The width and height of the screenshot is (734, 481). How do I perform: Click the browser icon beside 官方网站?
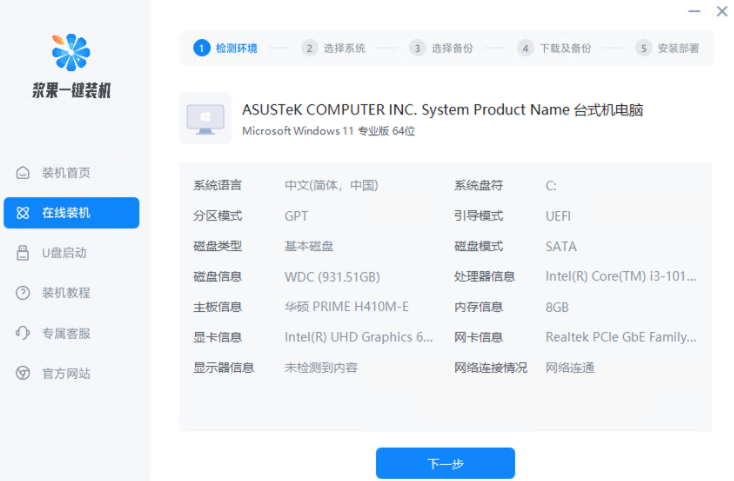pyautogui.click(x=22, y=373)
